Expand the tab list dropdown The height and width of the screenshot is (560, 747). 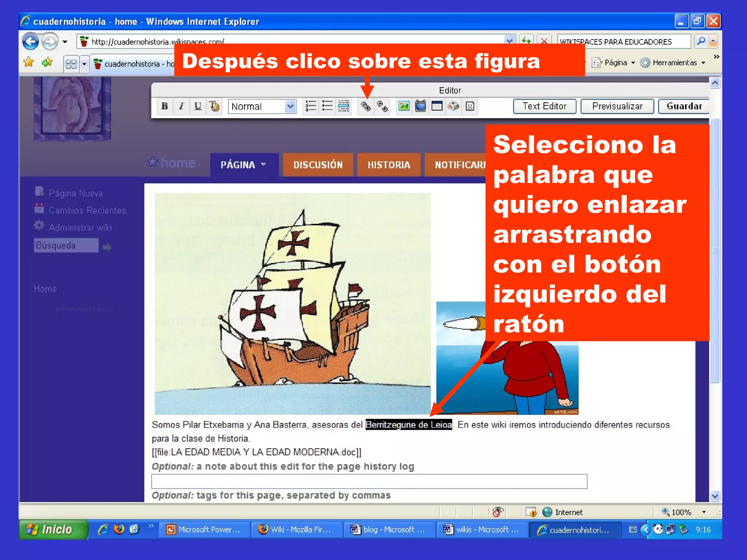(x=84, y=64)
